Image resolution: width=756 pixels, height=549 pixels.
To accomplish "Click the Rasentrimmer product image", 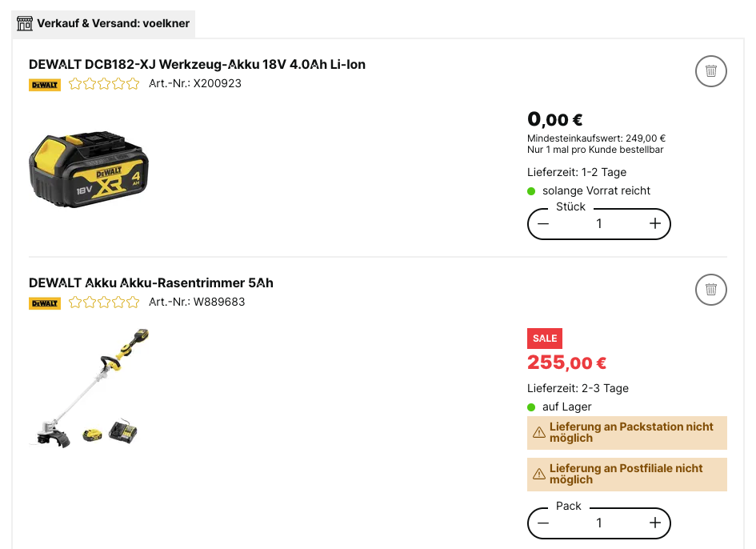I will click(89, 388).
